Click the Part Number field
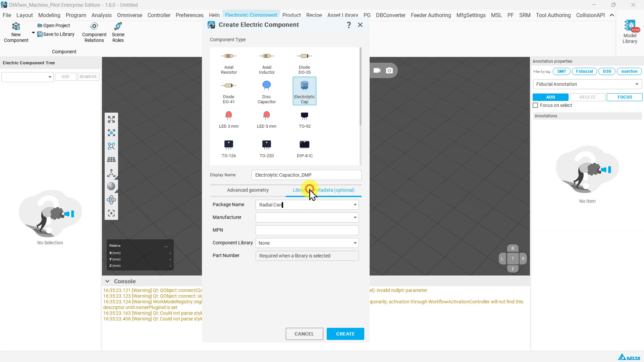Viewport: 644px width, 362px height. tap(307, 256)
